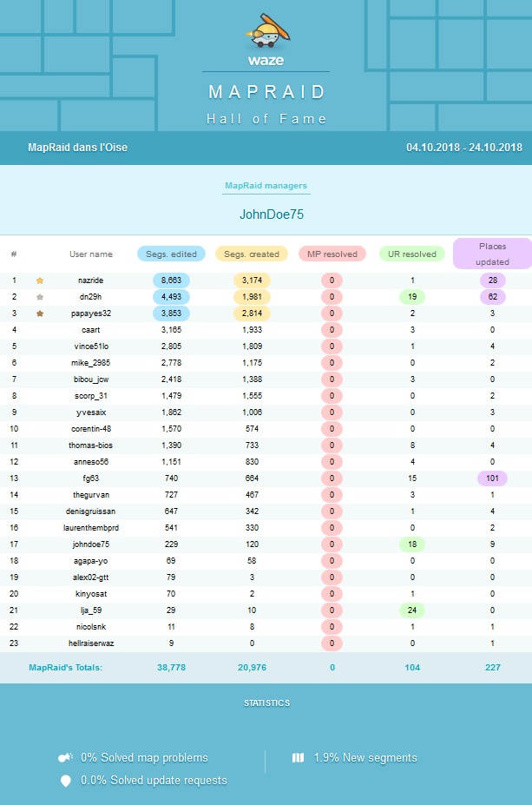
Task: Click the solved update requests pin icon
Action: 65,781
